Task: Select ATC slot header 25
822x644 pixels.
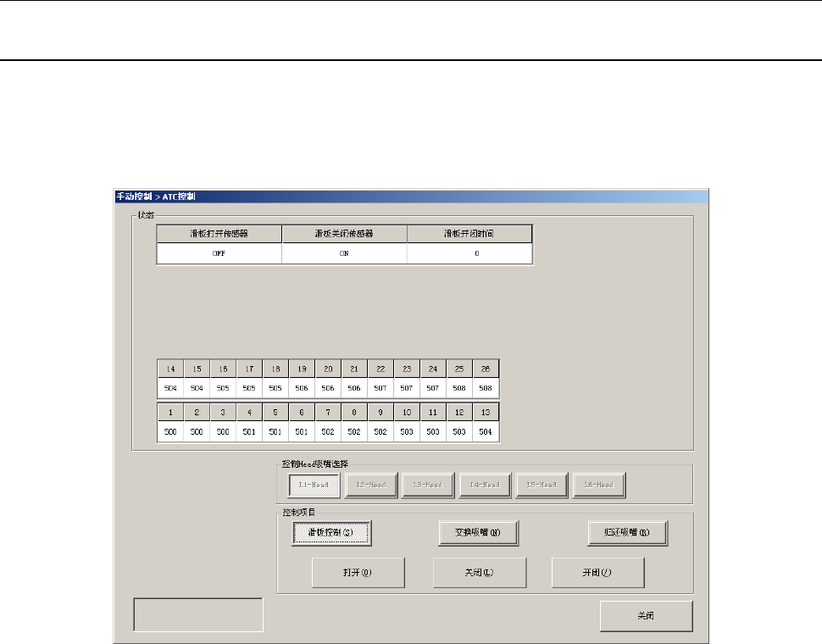Action: [459, 369]
